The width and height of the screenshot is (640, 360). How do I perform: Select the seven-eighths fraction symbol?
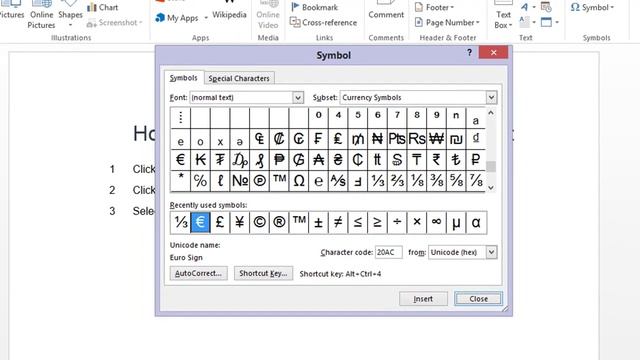(x=476, y=180)
